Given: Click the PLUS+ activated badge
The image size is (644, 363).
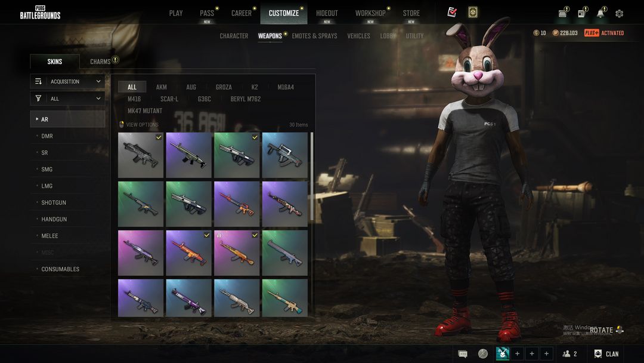Looking at the screenshot, I should (603, 33).
